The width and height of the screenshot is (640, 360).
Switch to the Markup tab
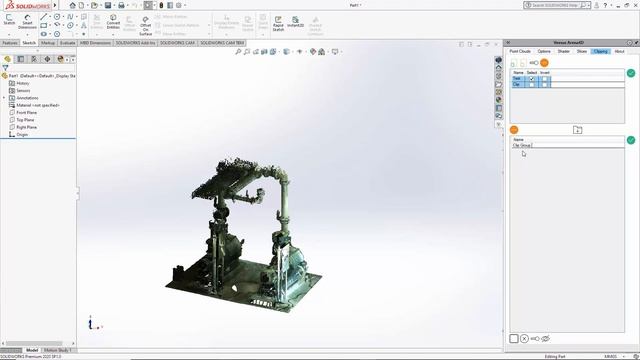48,43
